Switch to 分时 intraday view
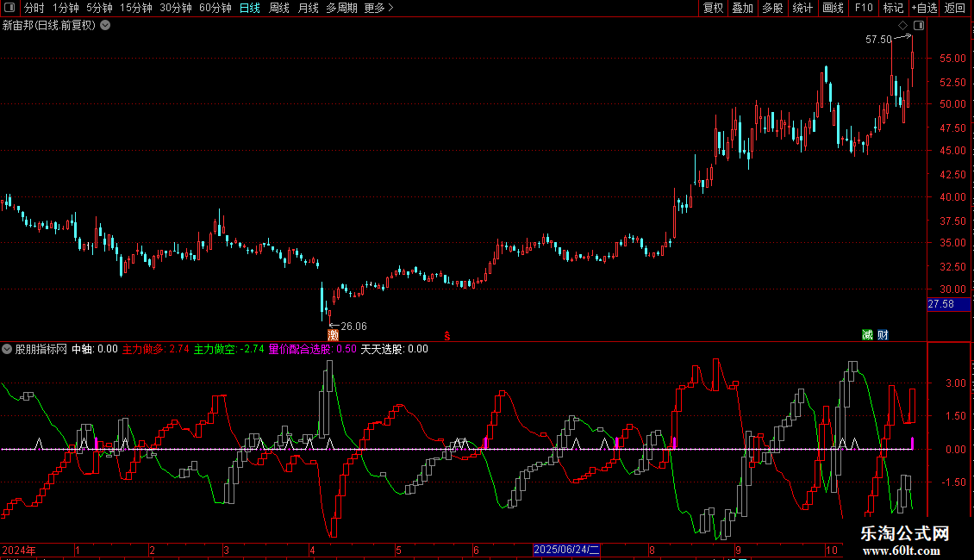The height and width of the screenshot is (560, 974). (x=34, y=8)
